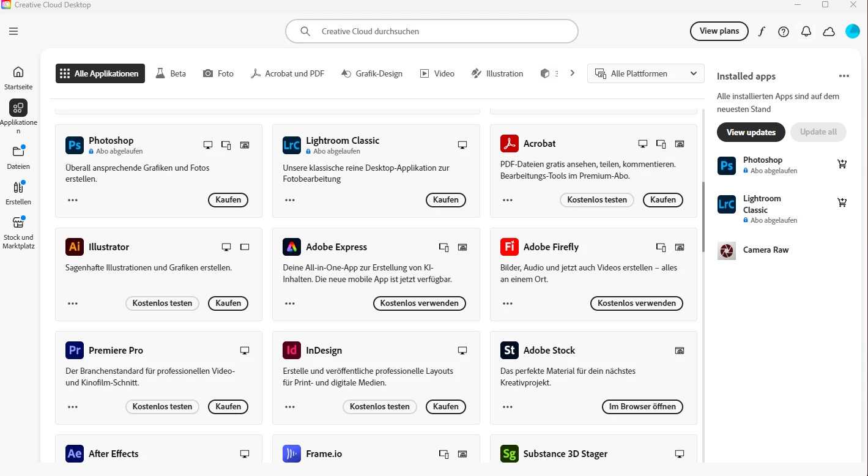868x476 pixels.
Task: Click Kostenlos verwenden for Adobe Firefly
Action: [x=637, y=303]
